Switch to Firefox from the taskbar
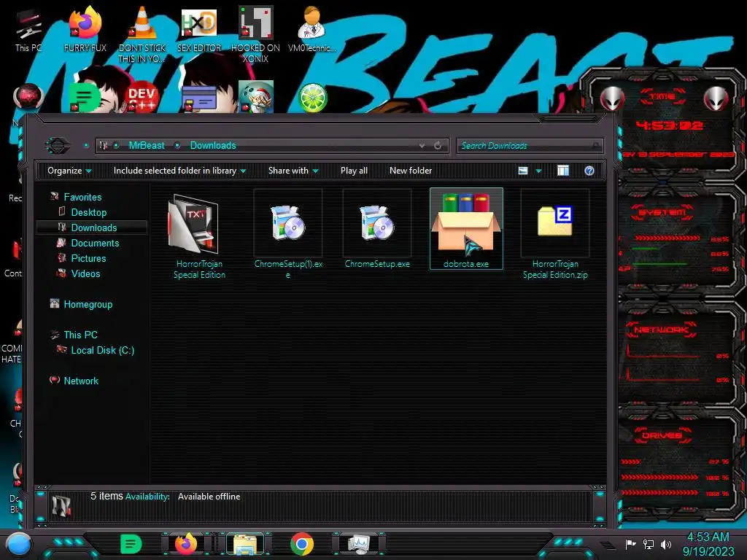Image resolution: width=747 pixels, height=560 pixels. [x=186, y=544]
